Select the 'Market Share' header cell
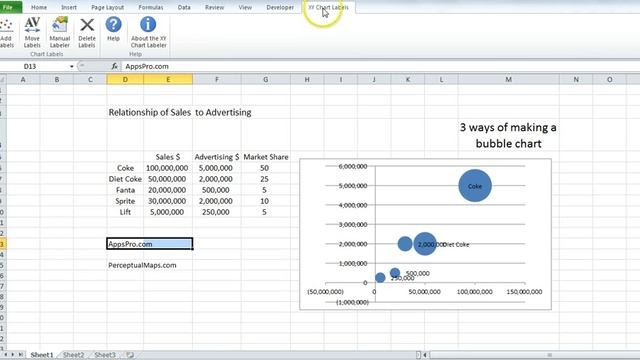The height and width of the screenshot is (360, 640). [266, 157]
